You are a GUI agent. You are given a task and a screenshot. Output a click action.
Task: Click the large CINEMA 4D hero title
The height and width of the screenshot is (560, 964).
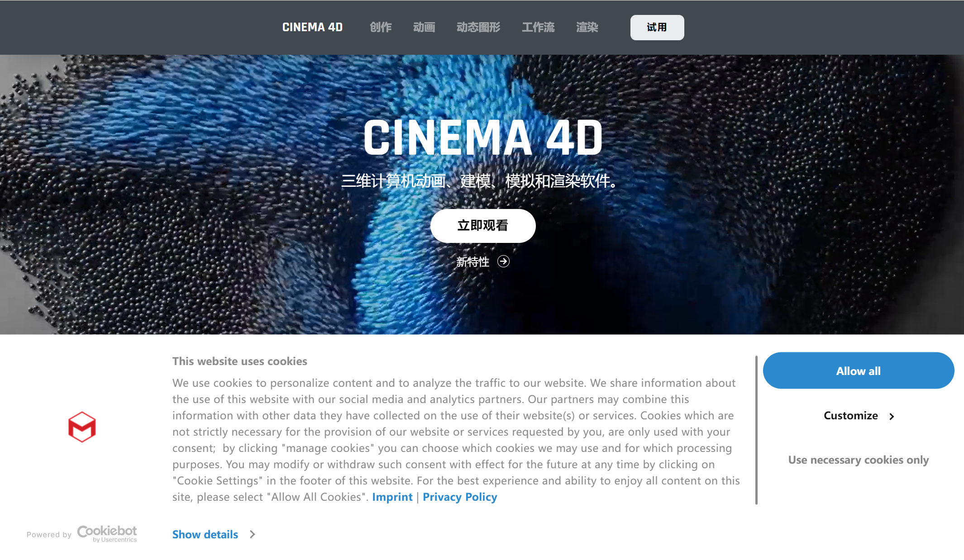[x=483, y=138]
